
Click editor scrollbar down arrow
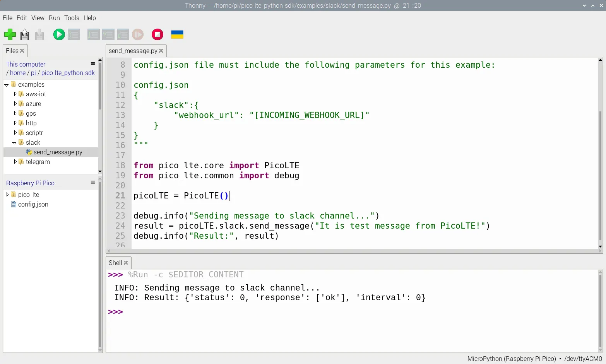click(600, 246)
